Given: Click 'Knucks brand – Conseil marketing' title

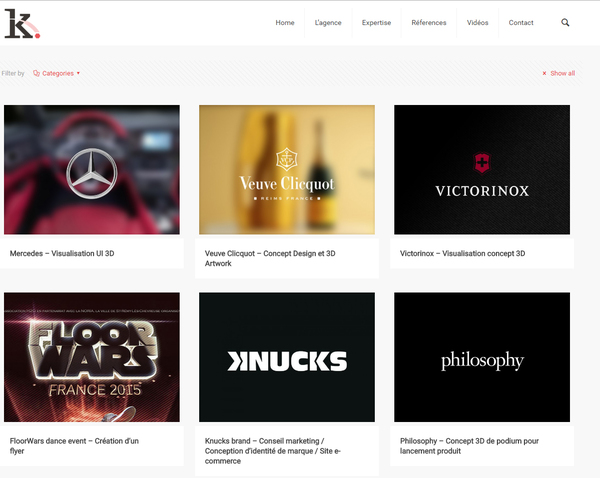Looking at the screenshot, I should pos(272,451).
